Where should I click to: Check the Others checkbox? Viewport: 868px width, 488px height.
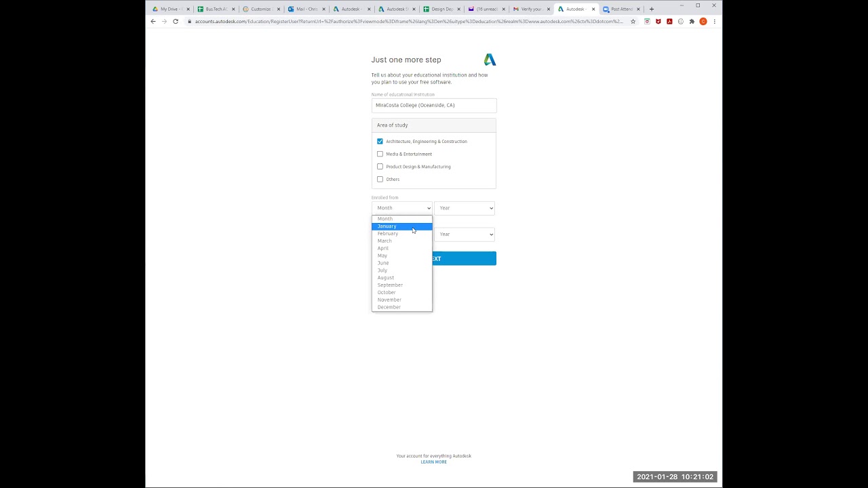tap(380, 179)
